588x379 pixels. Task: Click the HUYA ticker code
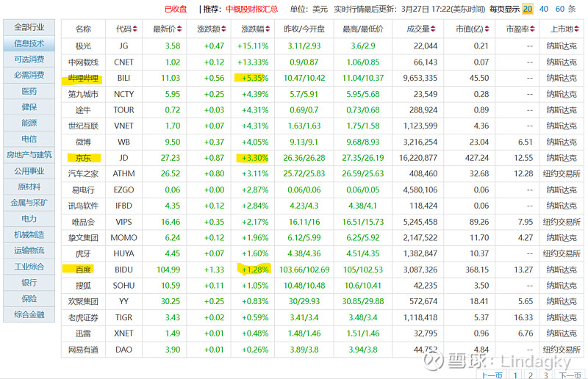123,254
